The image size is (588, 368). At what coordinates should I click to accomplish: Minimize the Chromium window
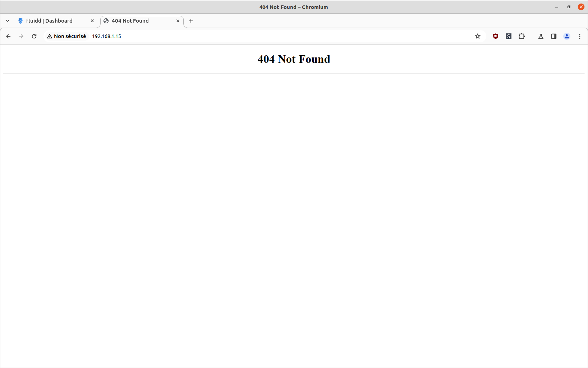(x=557, y=7)
